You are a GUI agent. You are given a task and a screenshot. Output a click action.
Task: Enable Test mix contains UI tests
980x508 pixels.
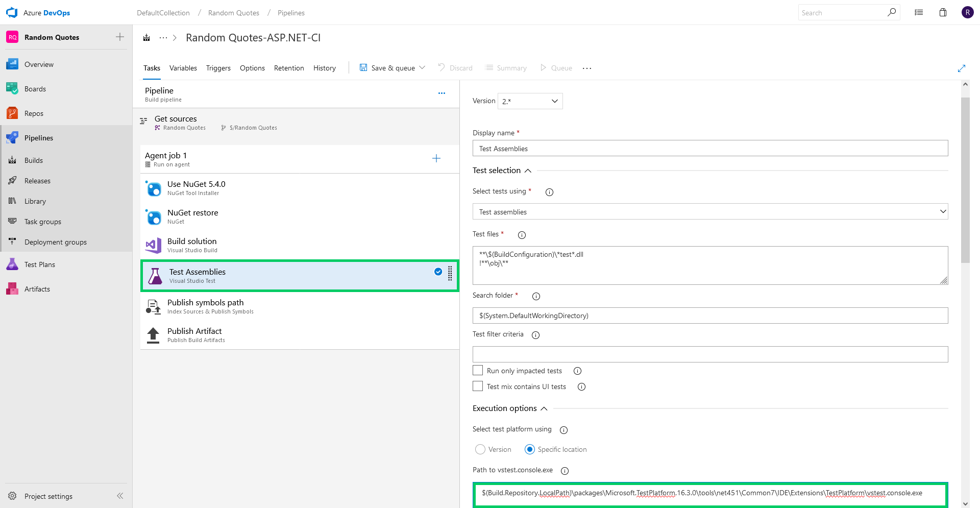tap(478, 386)
